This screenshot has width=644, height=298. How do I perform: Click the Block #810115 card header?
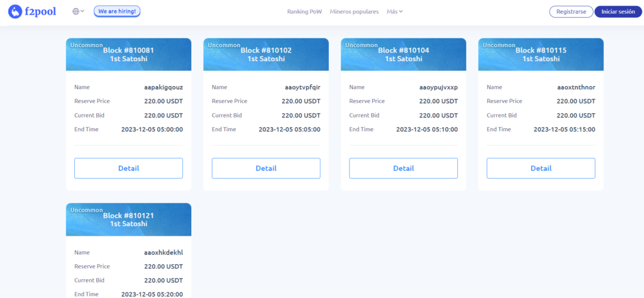click(541, 55)
